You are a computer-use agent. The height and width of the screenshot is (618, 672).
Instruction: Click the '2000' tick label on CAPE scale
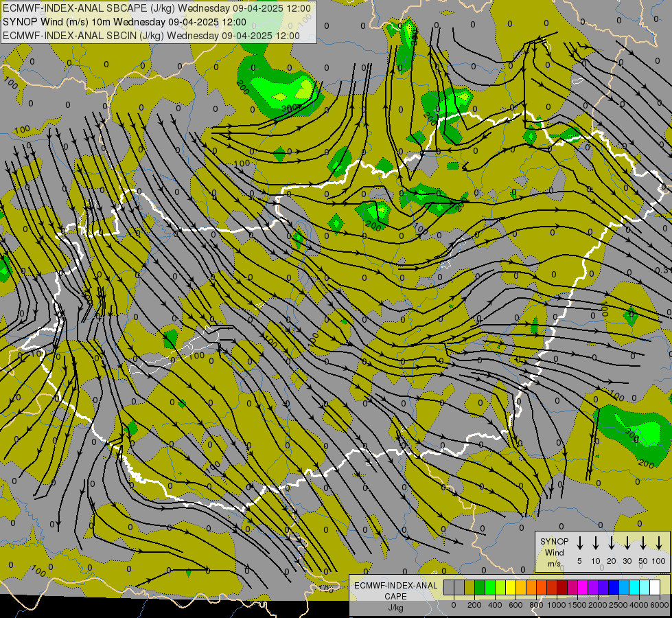point(598,605)
